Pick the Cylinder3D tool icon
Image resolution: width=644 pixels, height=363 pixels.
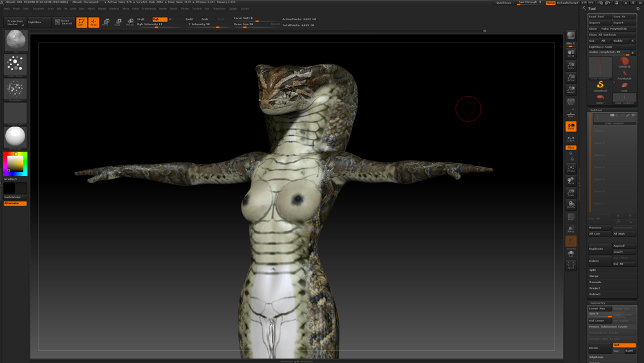click(624, 62)
